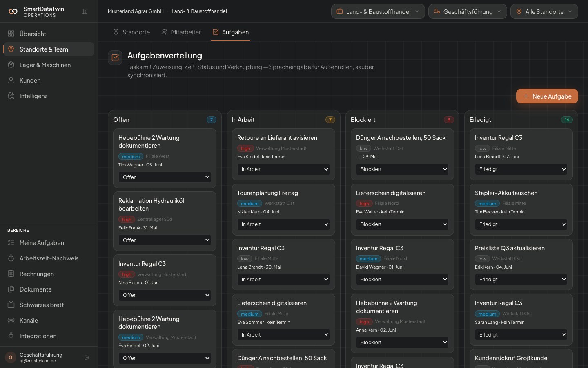
Task: Click the In Arbeit column count badge
Action: coord(330,120)
